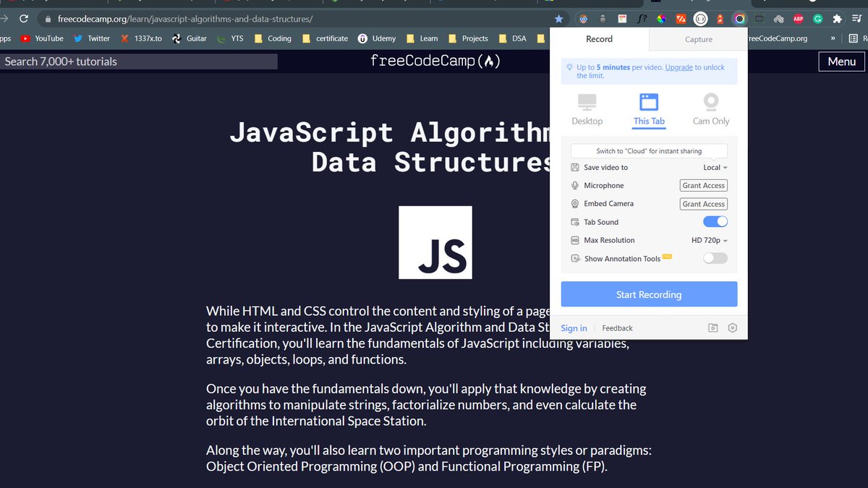This screenshot has width=868, height=488.
Task: Open recorder settings hexagon icon
Action: point(733,328)
